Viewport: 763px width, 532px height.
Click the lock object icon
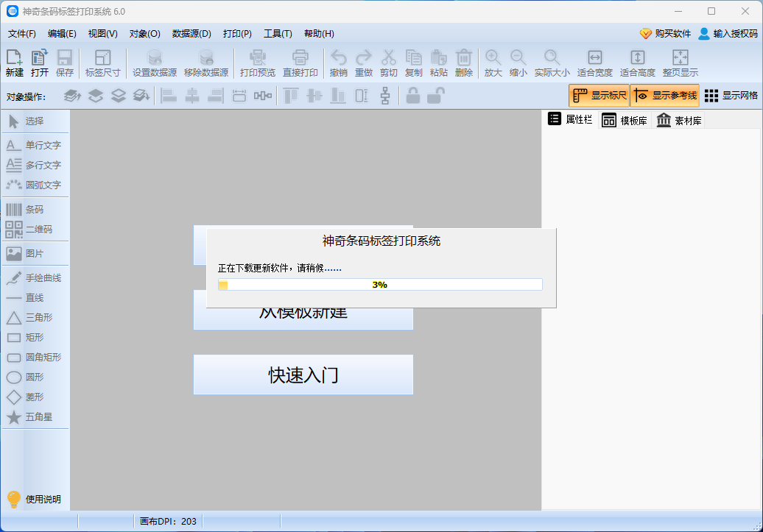[x=413, y=96]
